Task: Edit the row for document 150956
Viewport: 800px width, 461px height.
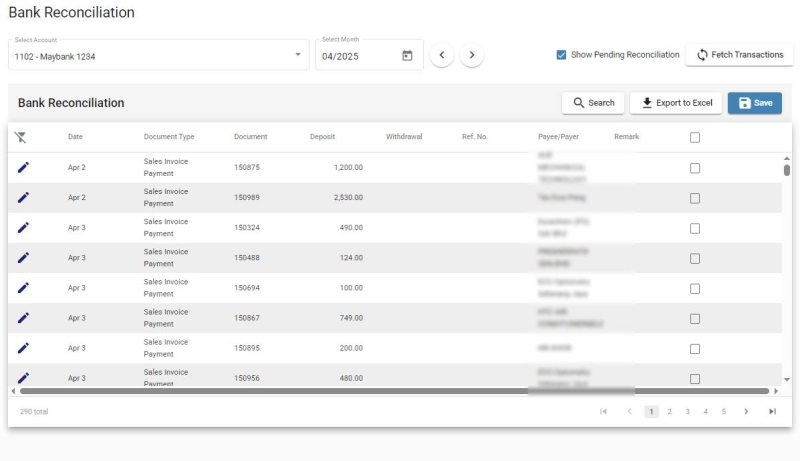Action: tap(23, 378)
